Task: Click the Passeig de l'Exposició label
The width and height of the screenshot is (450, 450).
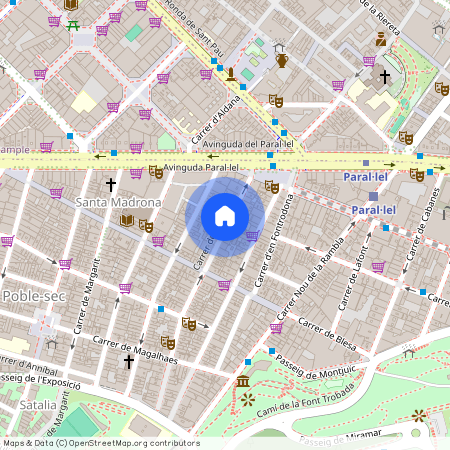Action: coord(40,381)
